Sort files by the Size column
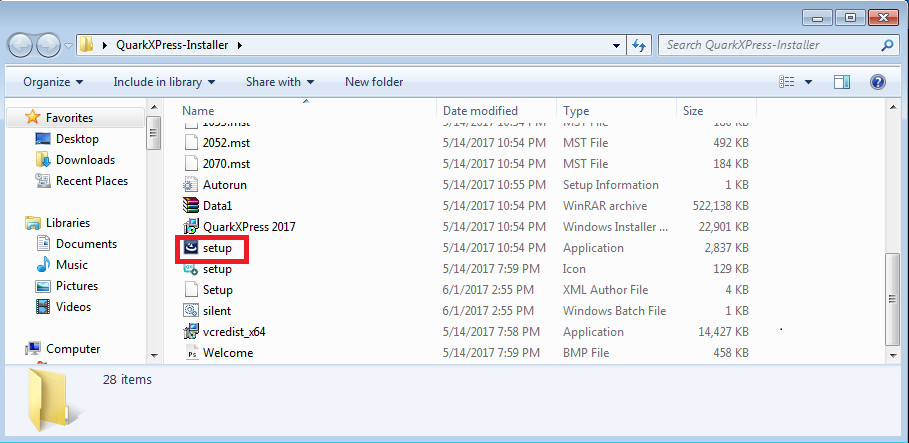Viewport: 909px width, 443px height. click(x=693, y=111)
